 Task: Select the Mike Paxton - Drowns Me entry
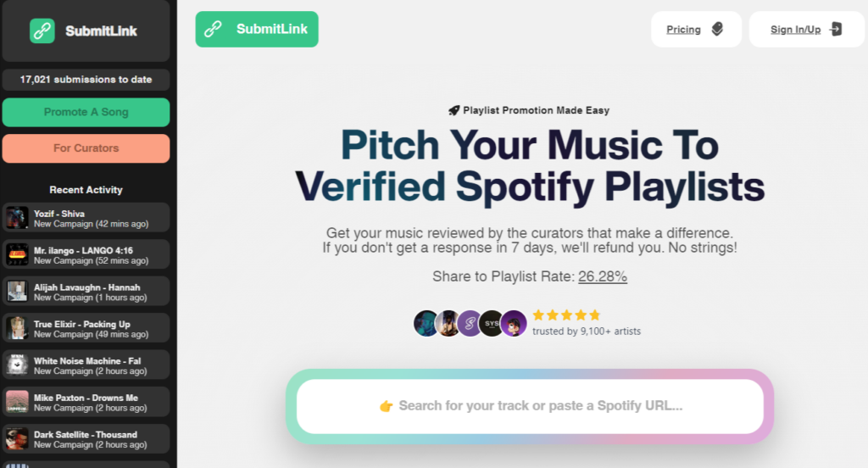tap(86, 402)
